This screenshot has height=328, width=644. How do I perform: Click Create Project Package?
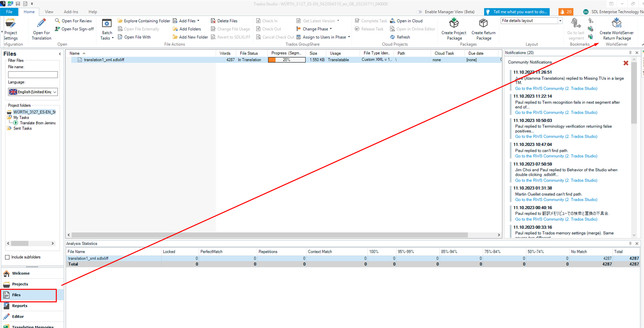click(x=454, y=29)
